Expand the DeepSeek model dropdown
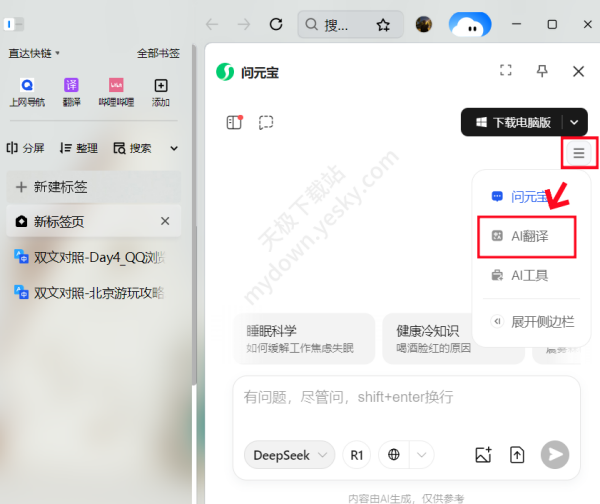 tap(289, 455)
